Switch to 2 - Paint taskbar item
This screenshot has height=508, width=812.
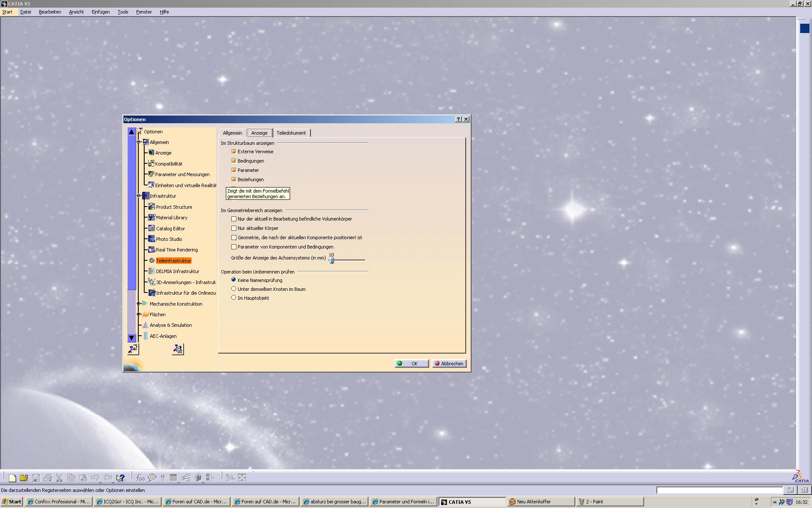coord(610,502)
